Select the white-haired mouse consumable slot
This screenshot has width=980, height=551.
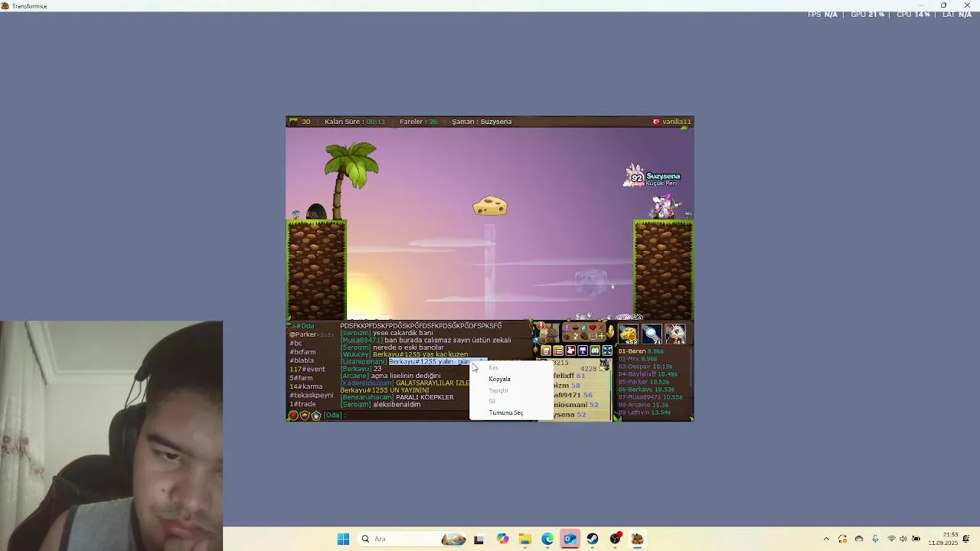675,334
